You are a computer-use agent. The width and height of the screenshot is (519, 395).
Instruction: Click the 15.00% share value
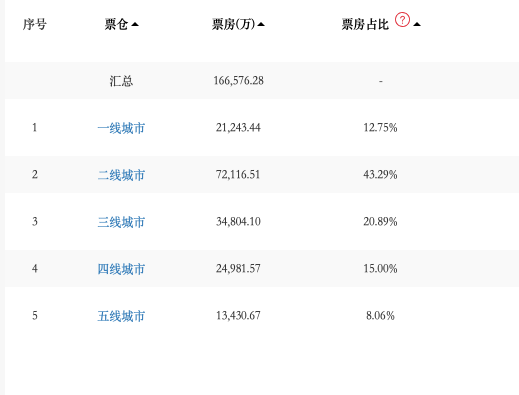click(380, 269)
